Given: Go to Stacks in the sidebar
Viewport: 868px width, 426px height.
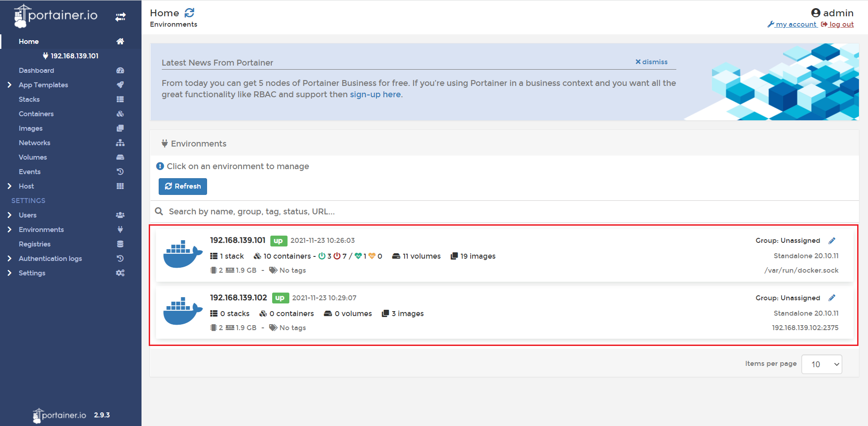Looking at the screenshot, I should pyautogui.click(x=29, y=99).
